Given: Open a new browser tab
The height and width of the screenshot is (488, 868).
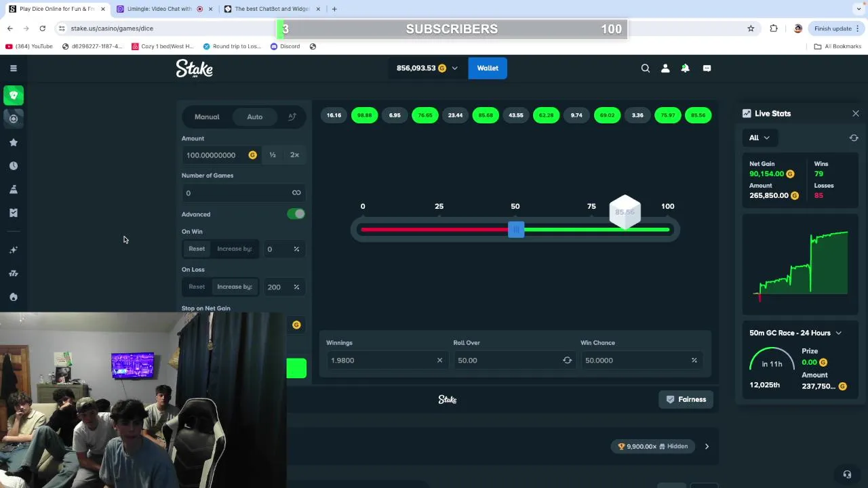Looking at the screenshot, I should point(334,9).
